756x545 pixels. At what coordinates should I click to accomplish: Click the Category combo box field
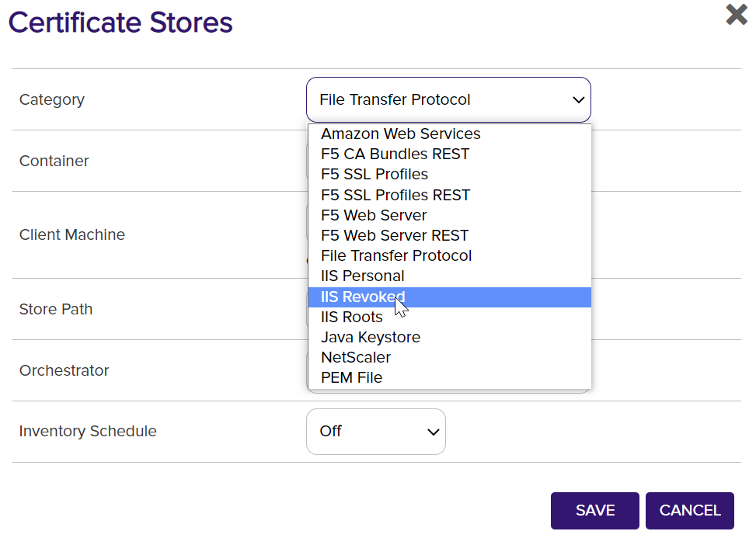(435, 100)
